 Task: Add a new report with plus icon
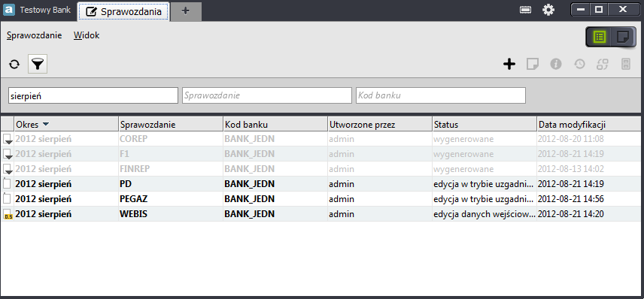pyautogui.click(x=509, y=64)
